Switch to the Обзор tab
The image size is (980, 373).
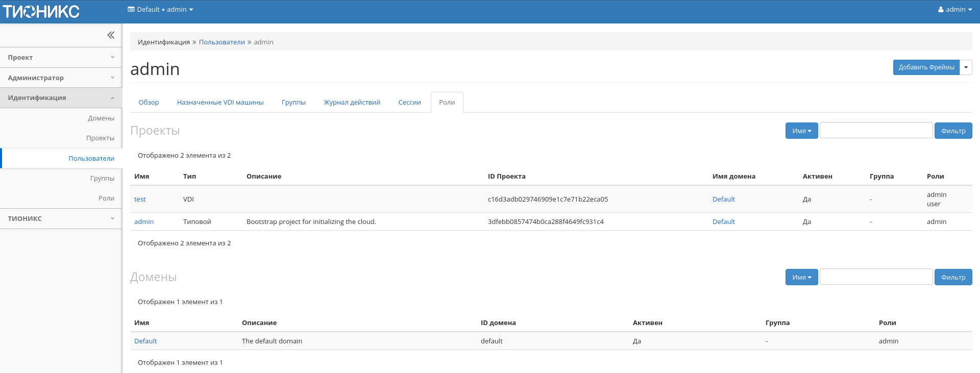pos(149,103)
